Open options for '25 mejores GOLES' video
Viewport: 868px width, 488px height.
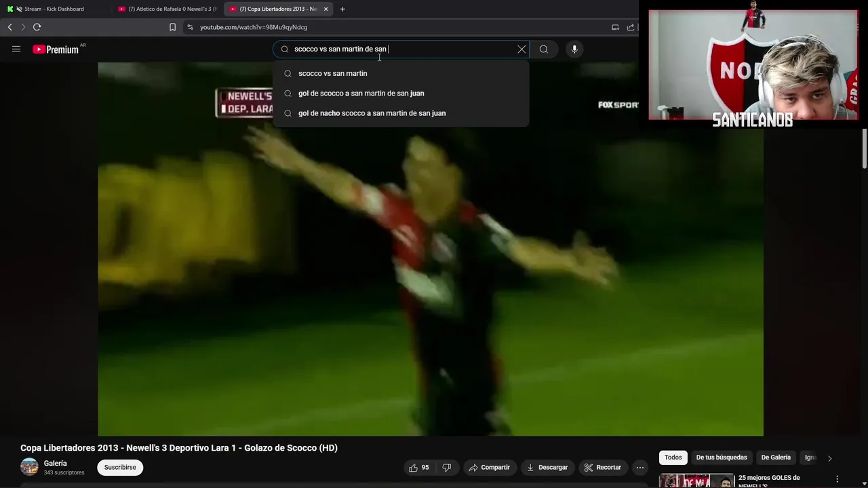[837, 479]
